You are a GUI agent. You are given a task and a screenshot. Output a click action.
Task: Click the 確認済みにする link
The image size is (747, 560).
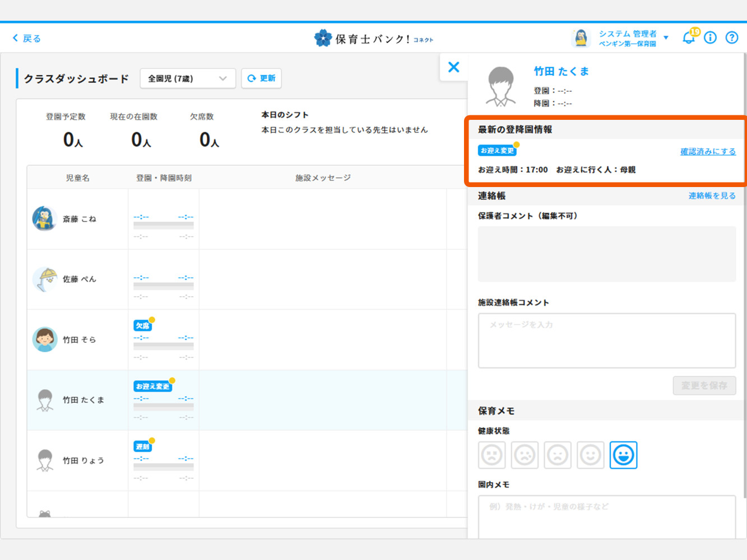pos(708,151)
